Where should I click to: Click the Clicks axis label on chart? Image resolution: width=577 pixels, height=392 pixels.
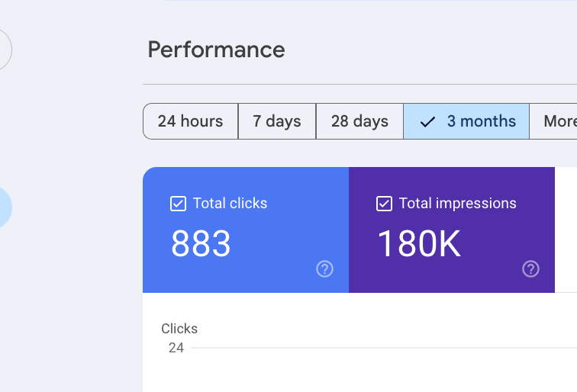coord(179,329)
